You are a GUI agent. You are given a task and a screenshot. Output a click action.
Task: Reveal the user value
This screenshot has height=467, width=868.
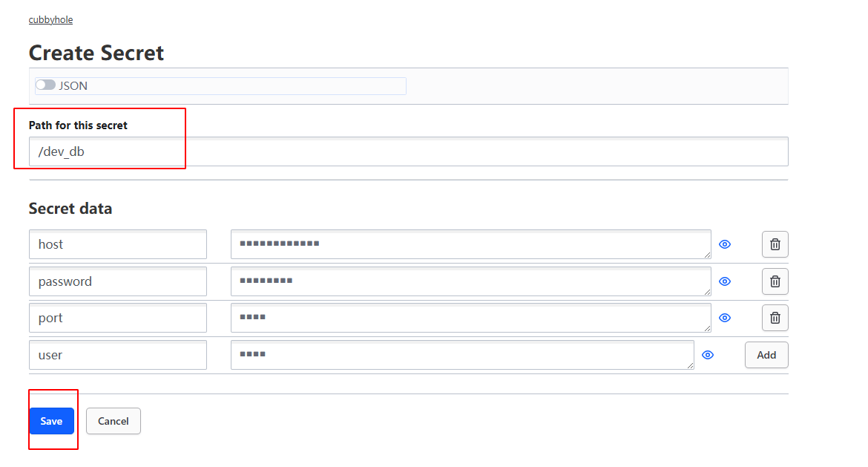(708, 355)
